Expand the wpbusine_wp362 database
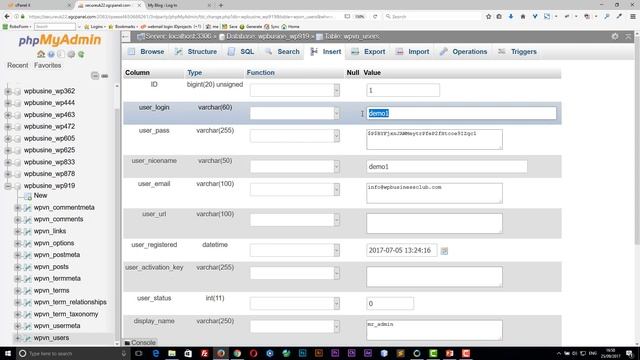 (8, 91)
